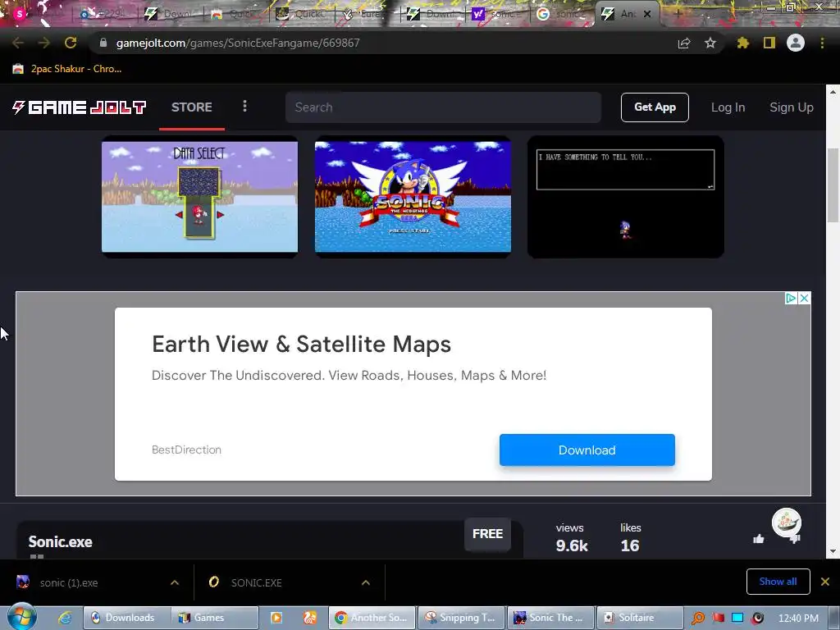Open a new browser tab
The height and width of the screenshot is (630, 840).
click(678, 14)
